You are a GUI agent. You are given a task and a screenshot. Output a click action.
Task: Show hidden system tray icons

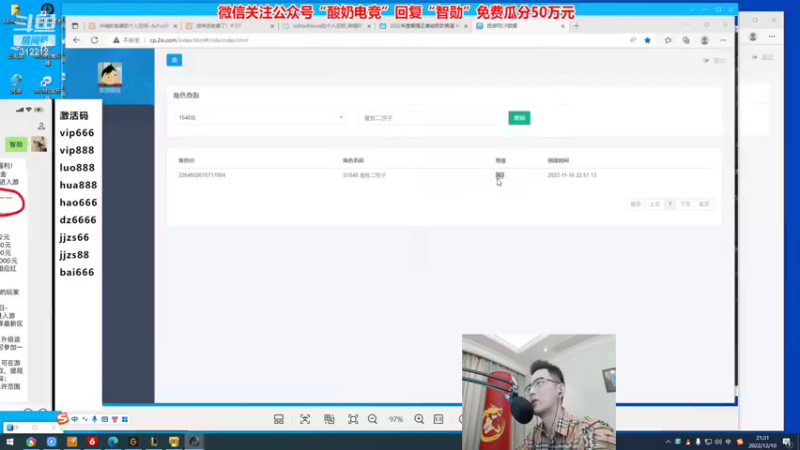click(668, 442)
